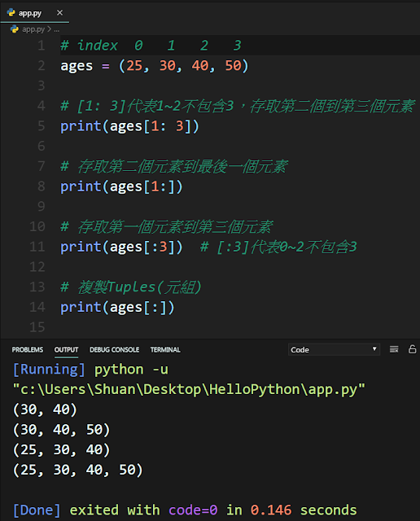
Task: Click the 'print(ages[1: 3])' code line
Action: 129,126
